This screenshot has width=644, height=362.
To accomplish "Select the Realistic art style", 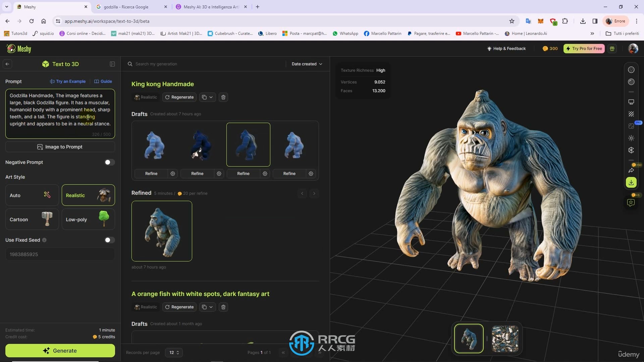I will [88, 195].
